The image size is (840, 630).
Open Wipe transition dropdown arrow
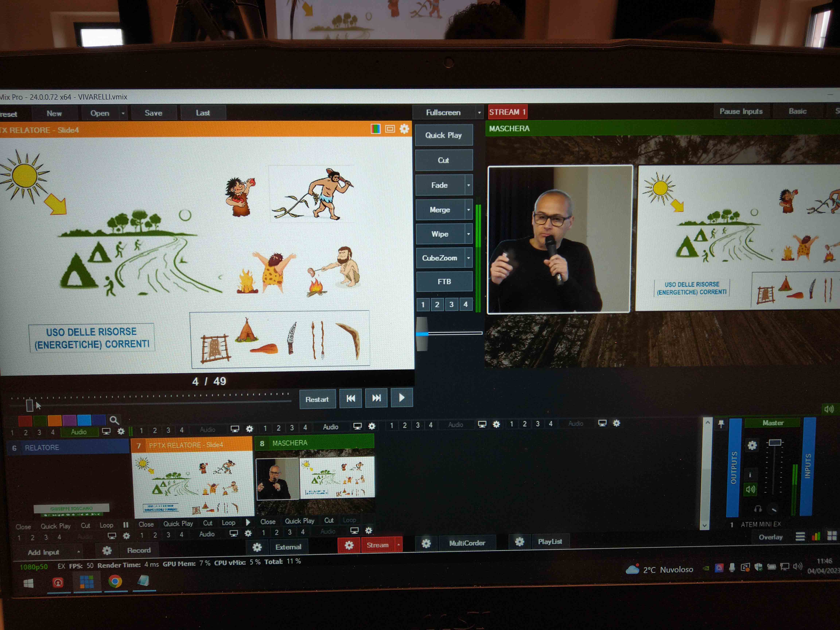pos(469,234)
